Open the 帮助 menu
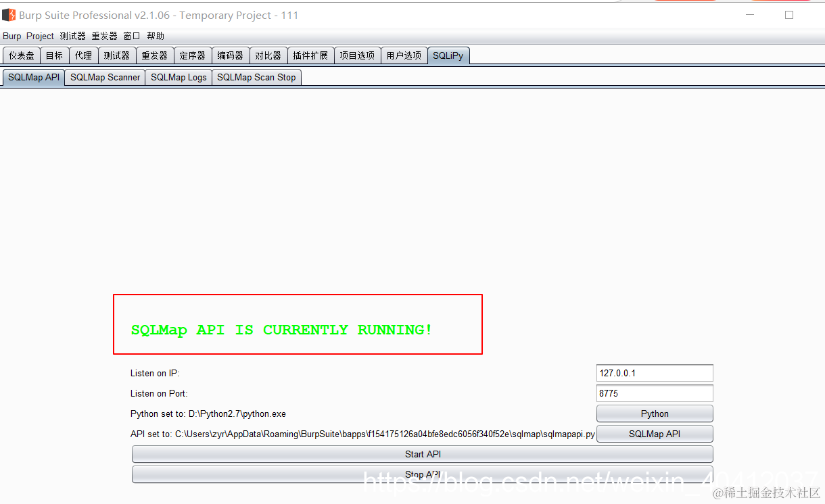 [x=156, y=36]
